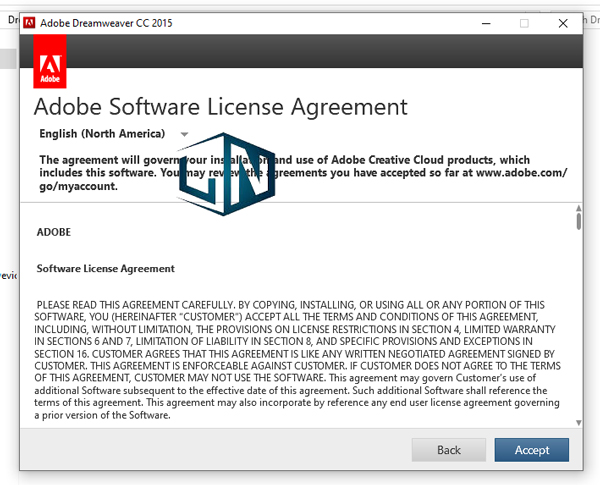Click the language dropdown arrow
The height and width of the screenshot is (485, 600).
tap(184, 134)
